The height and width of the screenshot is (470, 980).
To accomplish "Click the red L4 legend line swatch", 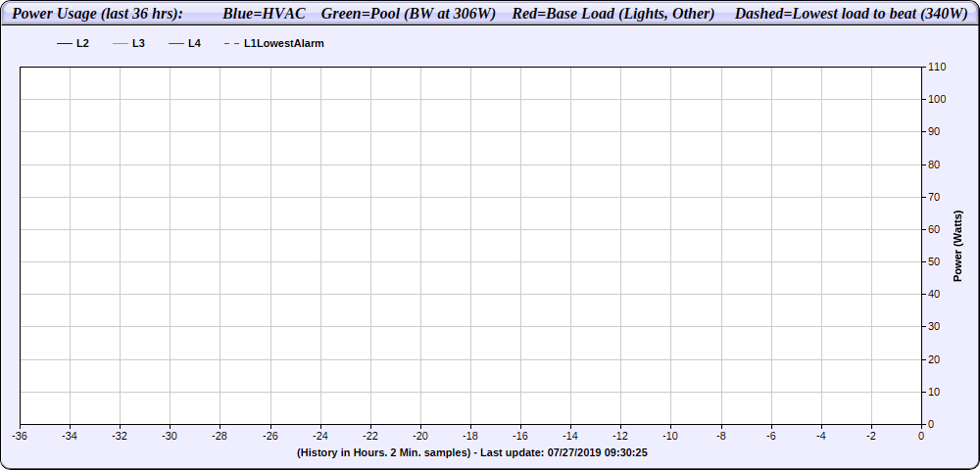I will tap(176, 44).
